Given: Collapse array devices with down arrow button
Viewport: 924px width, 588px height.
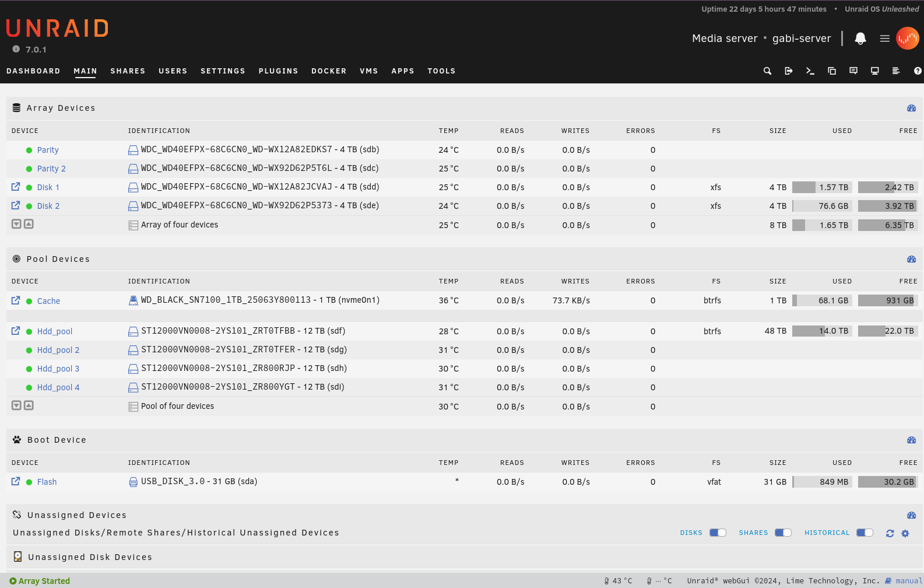Looking at the screenshot, I should click(x=17, y=224).
